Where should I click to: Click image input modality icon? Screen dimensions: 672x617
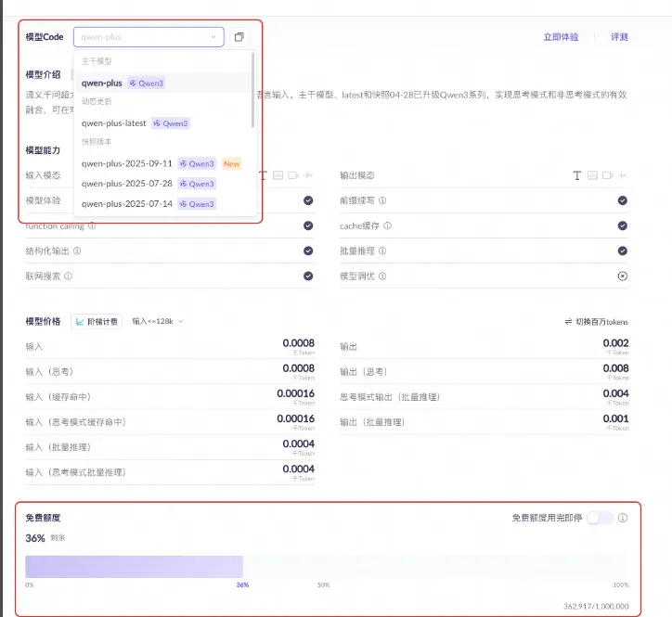click(278, 175)
